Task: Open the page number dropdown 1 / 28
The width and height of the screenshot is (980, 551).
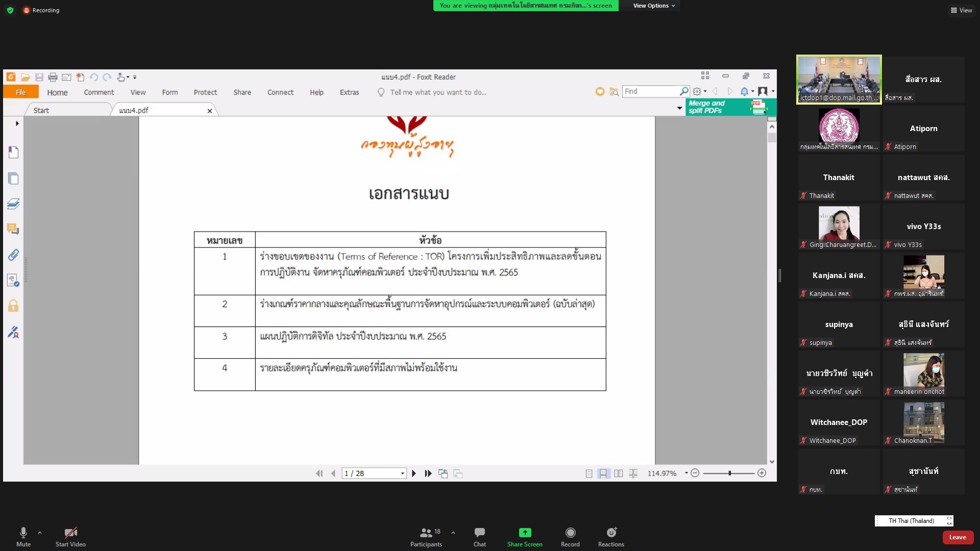Action: pyautogui.click(x=403, y=473)
